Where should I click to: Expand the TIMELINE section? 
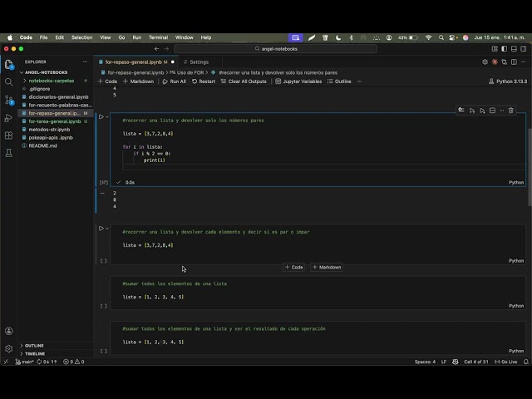click(34, 353)
